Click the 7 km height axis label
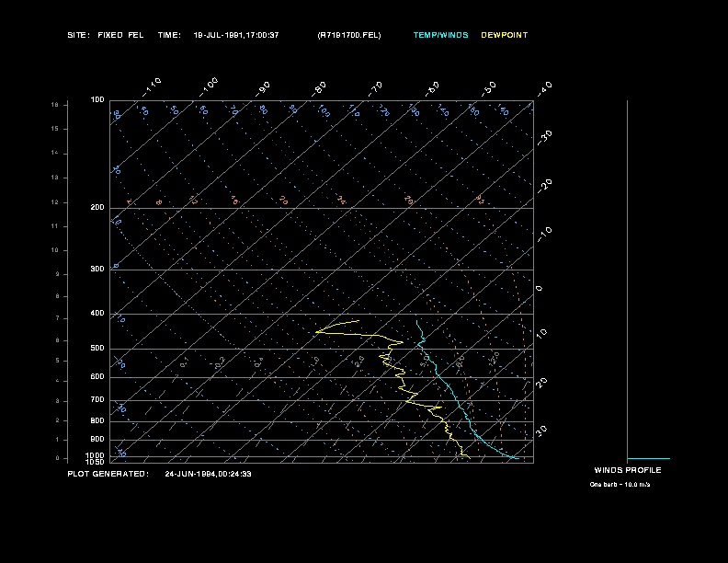 point(58,318)
